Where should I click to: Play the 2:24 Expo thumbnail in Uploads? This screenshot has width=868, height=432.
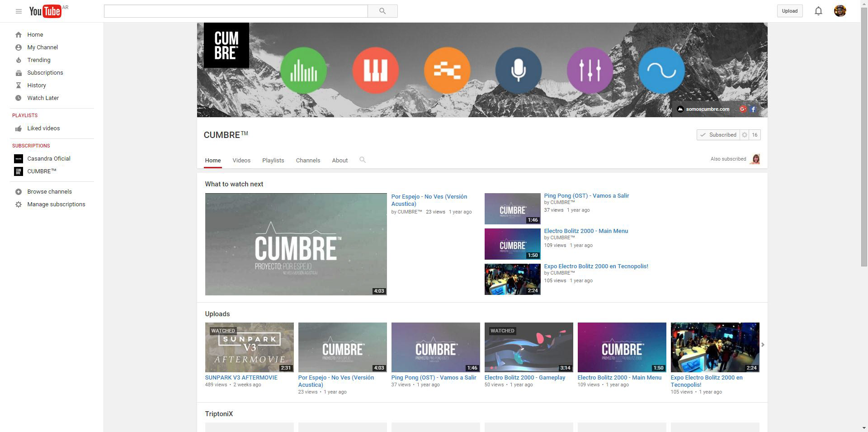(x=715, y=347)
